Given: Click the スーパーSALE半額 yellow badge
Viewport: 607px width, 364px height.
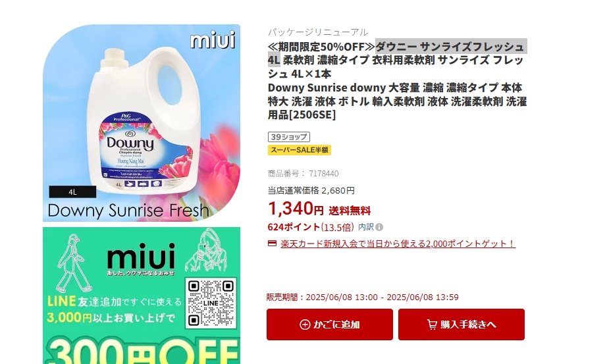Looking at the screenshot, I should pyautogui.click(x=300, y=150).
